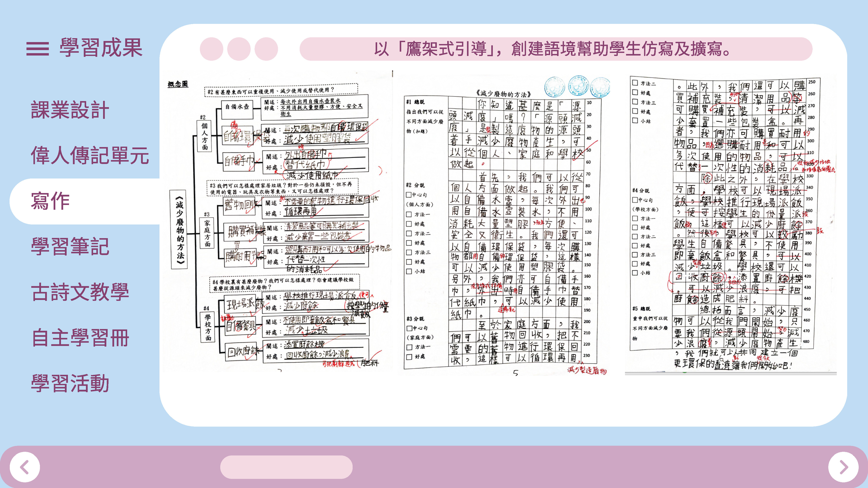Click the hamburger menu icon beside 學習成果

click(37, 49)
